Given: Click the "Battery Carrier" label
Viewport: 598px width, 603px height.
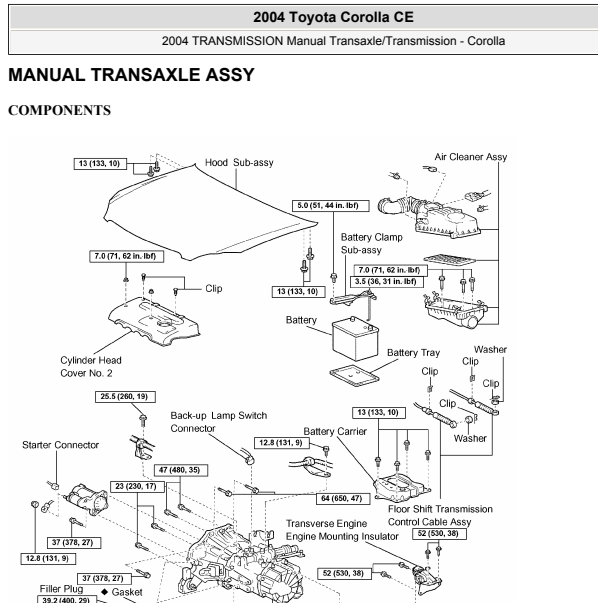Looking at the screenshot, I should coord(335,431).
